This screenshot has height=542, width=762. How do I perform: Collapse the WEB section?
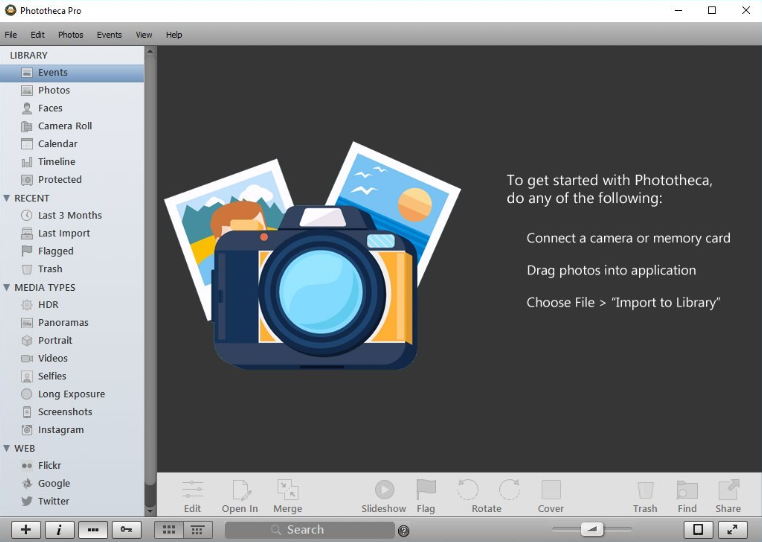7,448
